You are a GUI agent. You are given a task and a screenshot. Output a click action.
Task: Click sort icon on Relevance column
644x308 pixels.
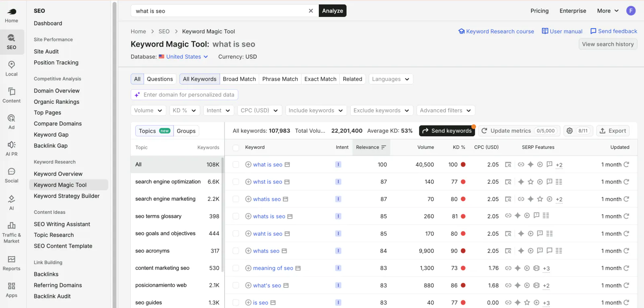click(x=384, y=147)
